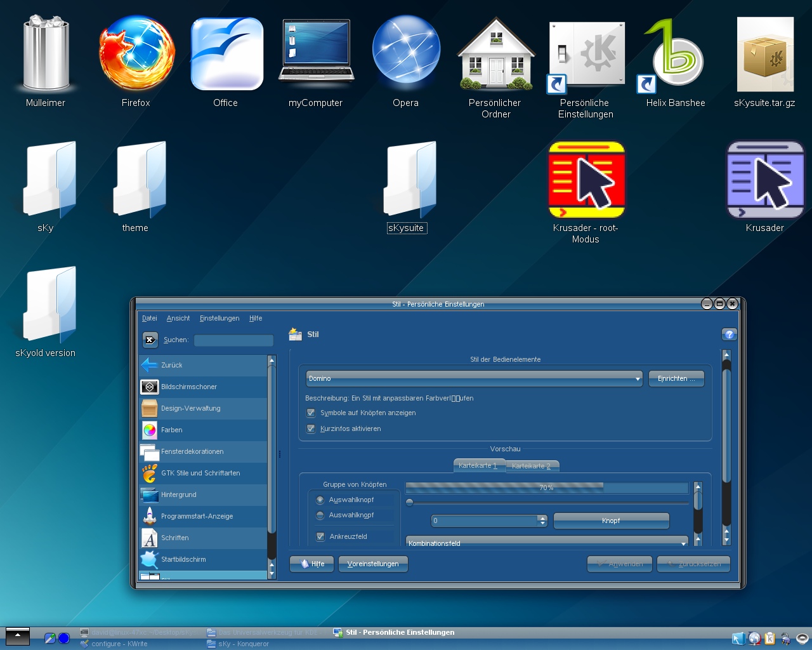Click the preview slider handle
This screenshot has height=650, width=812.
tap(410, 503)
